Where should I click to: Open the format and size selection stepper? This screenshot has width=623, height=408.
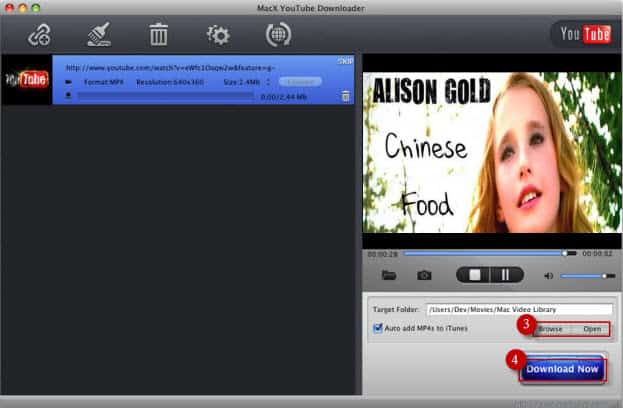[268, 82]
